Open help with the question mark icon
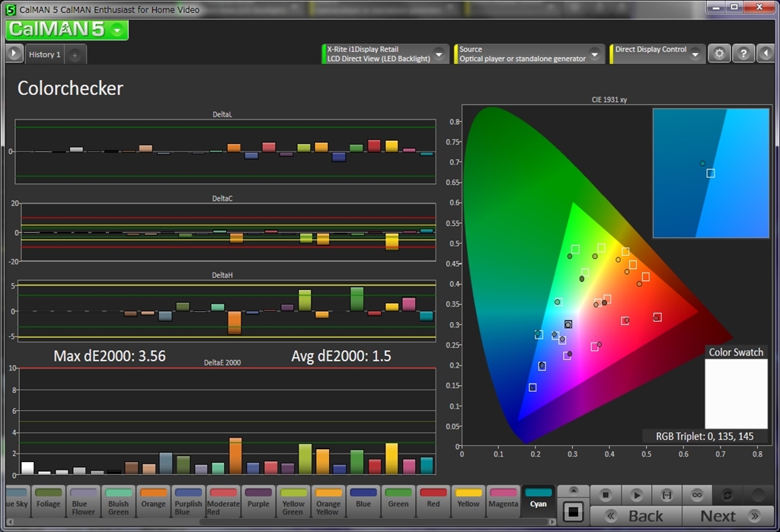 (x=743, y=53)
